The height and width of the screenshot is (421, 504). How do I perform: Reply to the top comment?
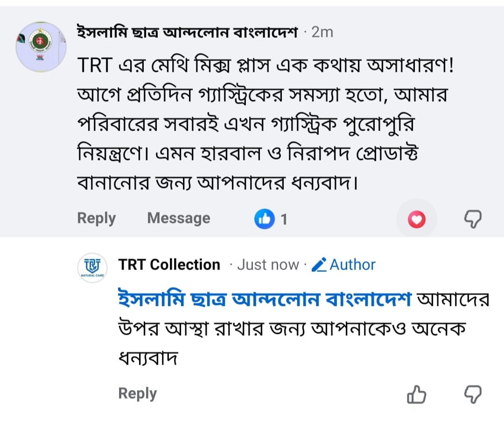click(97, 219)
